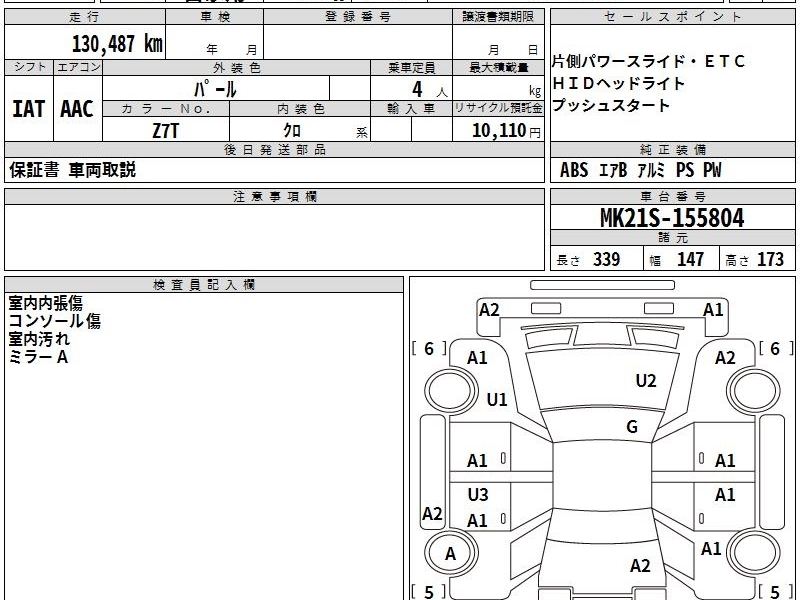Click the wheel marked A in diagram
Viewport: 800px width, 600px height.
click(451, 554)
